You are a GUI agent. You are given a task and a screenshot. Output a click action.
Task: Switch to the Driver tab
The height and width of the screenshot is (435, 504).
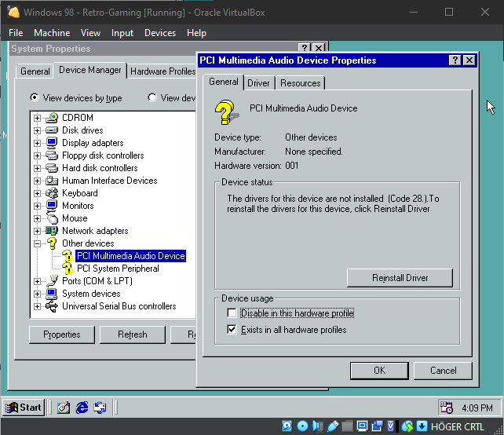pos(258,83)
